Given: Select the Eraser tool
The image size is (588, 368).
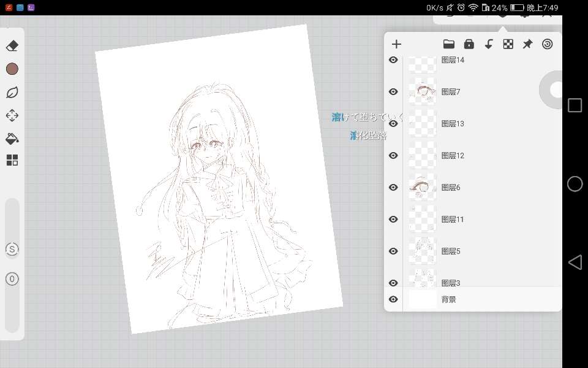Looking at the screenshot, I should [x=12, y=46].
